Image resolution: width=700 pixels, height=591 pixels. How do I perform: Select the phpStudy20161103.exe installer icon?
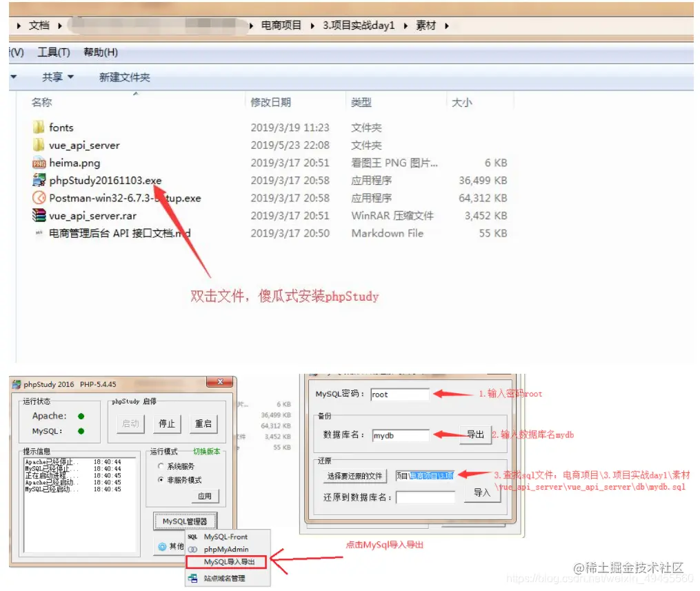point(39,181)
